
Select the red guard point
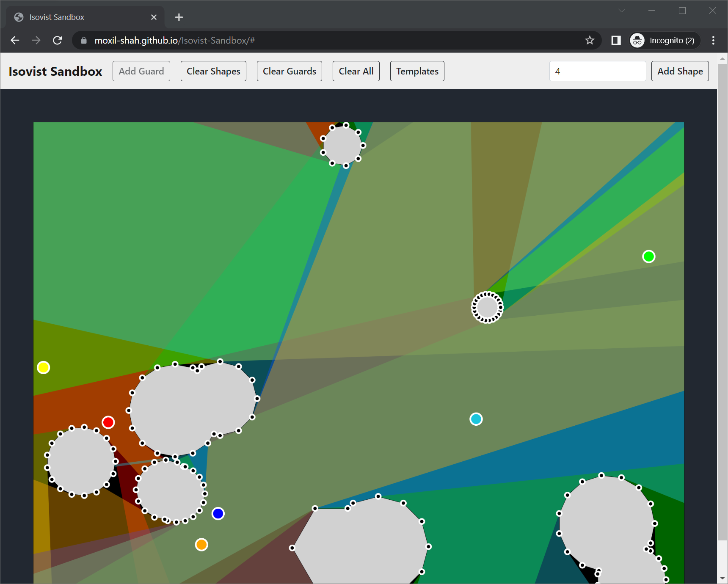coord(108,422)
